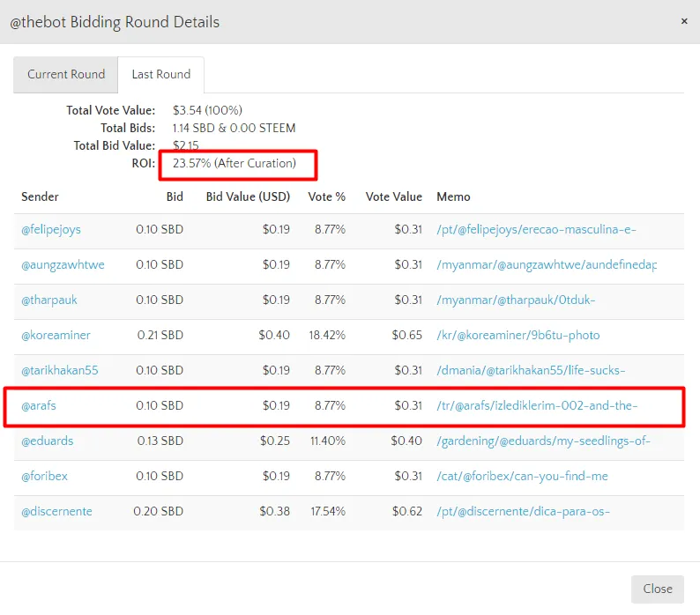Open @aungzawhtwe sender profile link
The height and width of the screenshot is (615, 700).
click(x=63, y=264)
